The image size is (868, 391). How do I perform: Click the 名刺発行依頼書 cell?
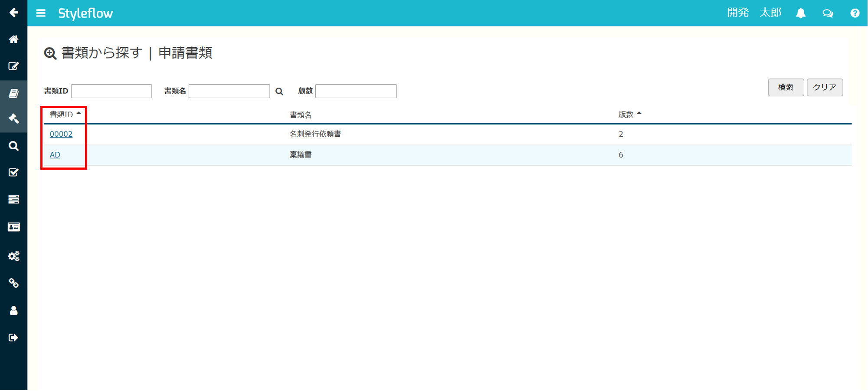point(315,134)
